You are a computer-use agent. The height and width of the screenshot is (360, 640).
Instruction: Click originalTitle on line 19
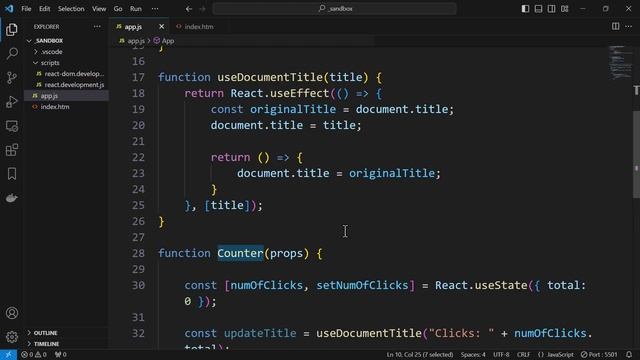pyautogui.click(x=293, y=109)
